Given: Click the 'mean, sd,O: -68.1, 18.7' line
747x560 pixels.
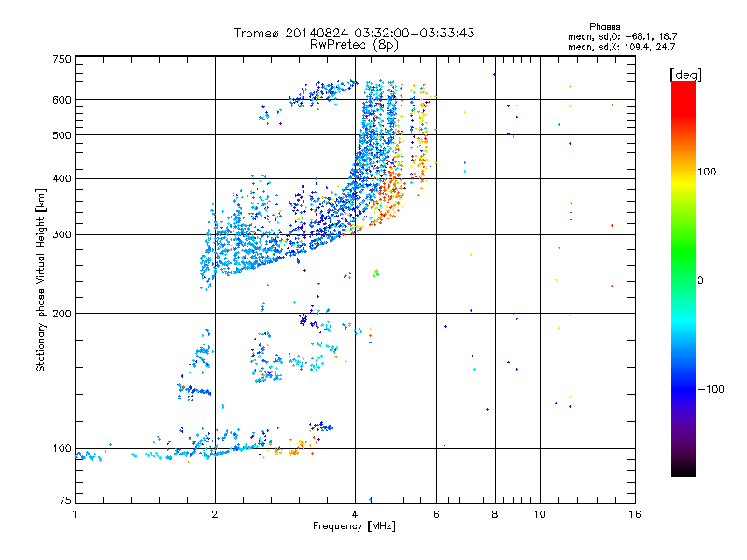Looking at the screenshot, I should click(x=622, y=36).
